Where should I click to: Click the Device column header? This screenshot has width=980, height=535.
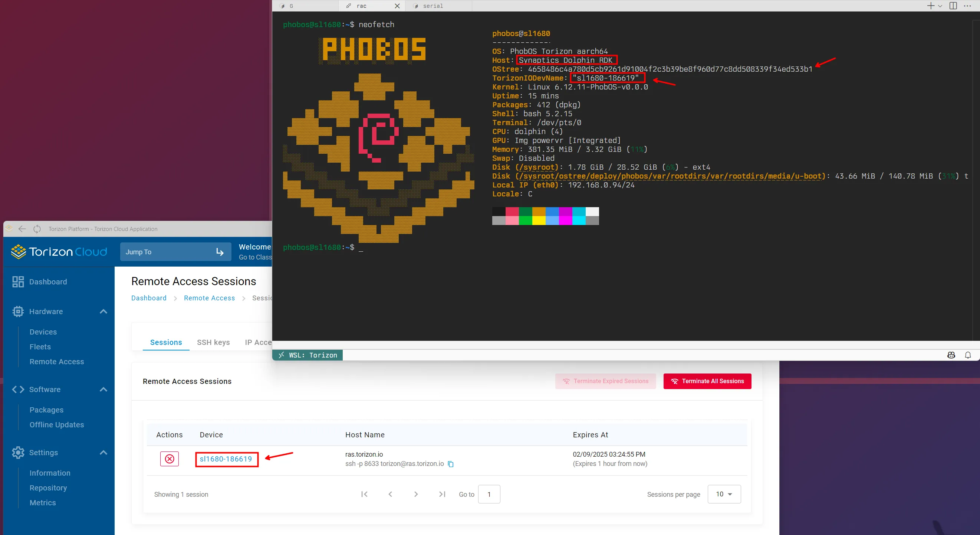[x=211, y=435]
